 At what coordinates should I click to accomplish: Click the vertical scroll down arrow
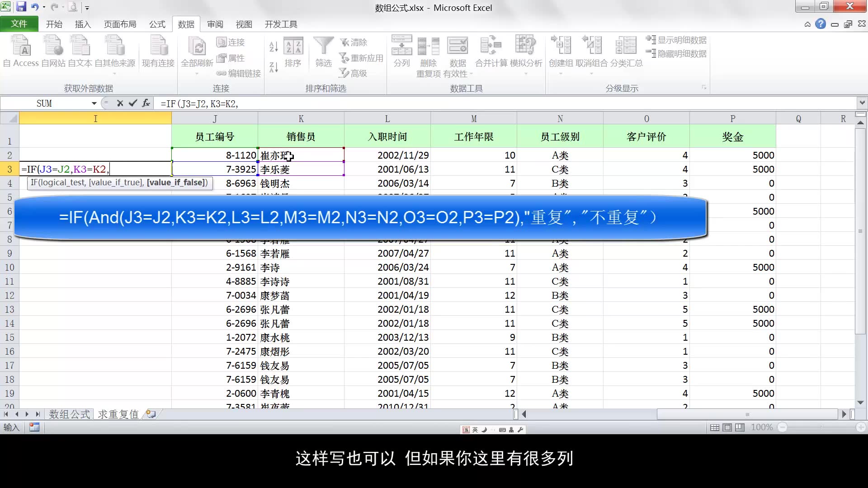click(860, 402)
